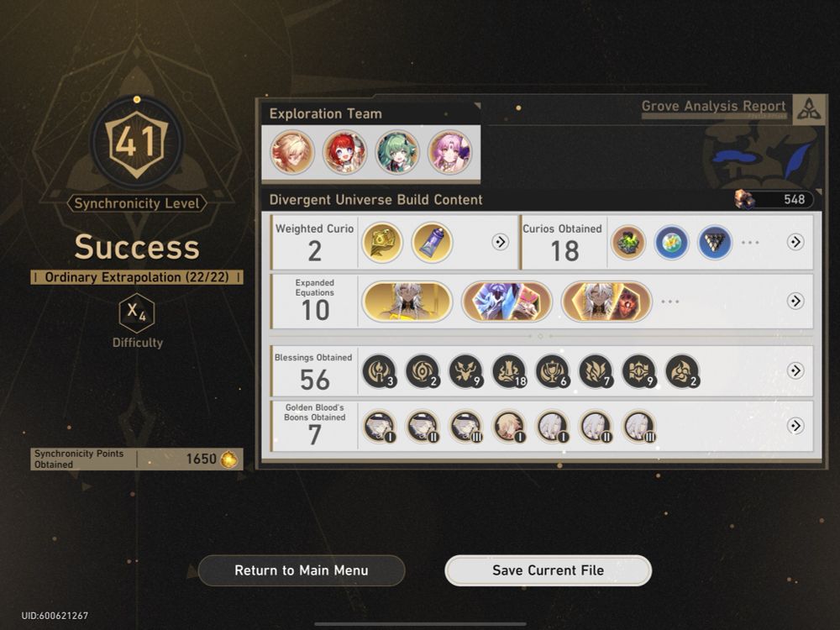Click the green crystal curio icon

click(627, 242)
